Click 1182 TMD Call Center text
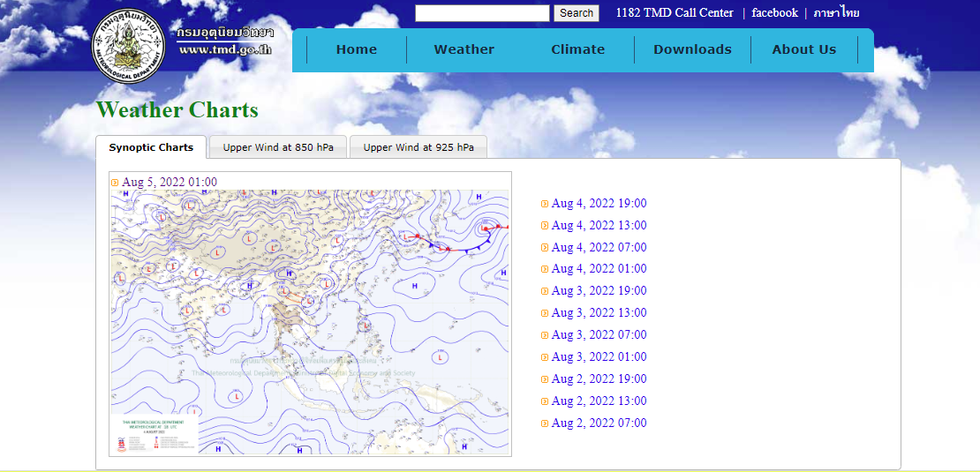This screenshot has width=980, height=472. pos(675,12)
